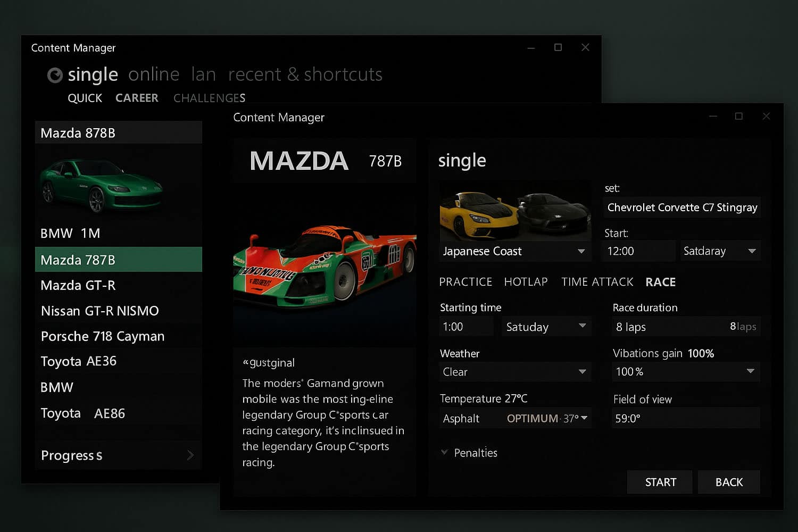Click the BACK button
Screen dimensions: 798x532
point(729,482)
